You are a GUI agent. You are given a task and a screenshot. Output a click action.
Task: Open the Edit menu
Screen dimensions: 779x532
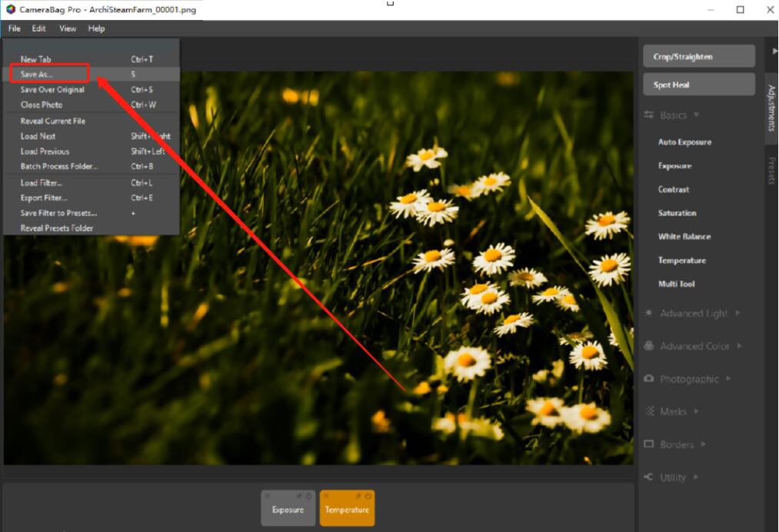38,28
